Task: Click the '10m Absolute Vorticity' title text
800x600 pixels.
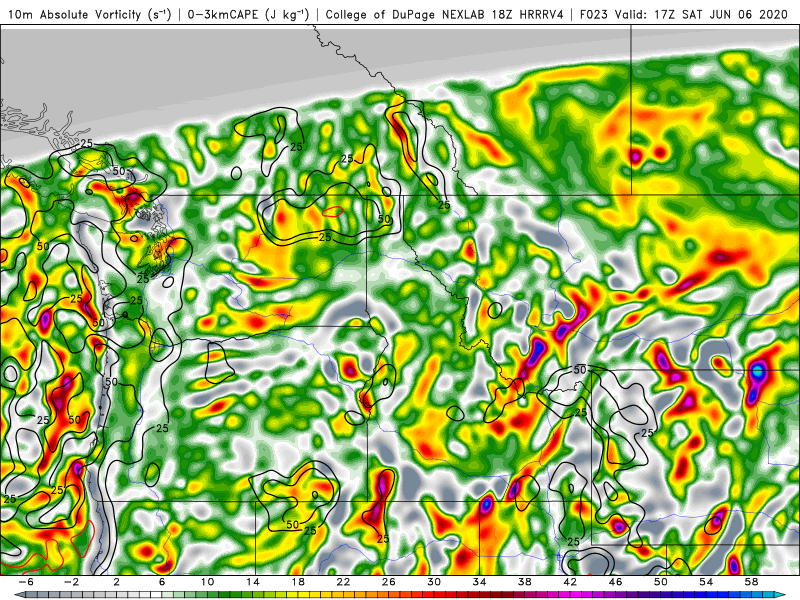Action: 74,14
